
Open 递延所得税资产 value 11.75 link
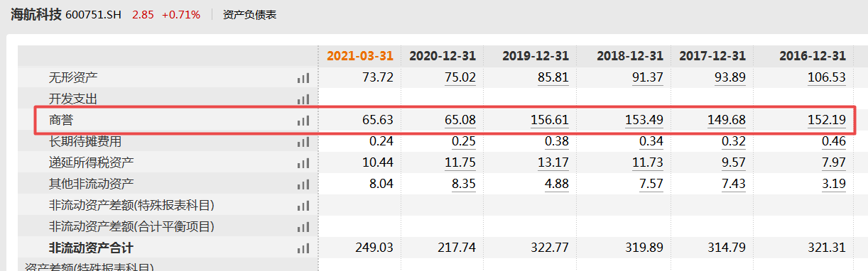(x=460, y=162)
